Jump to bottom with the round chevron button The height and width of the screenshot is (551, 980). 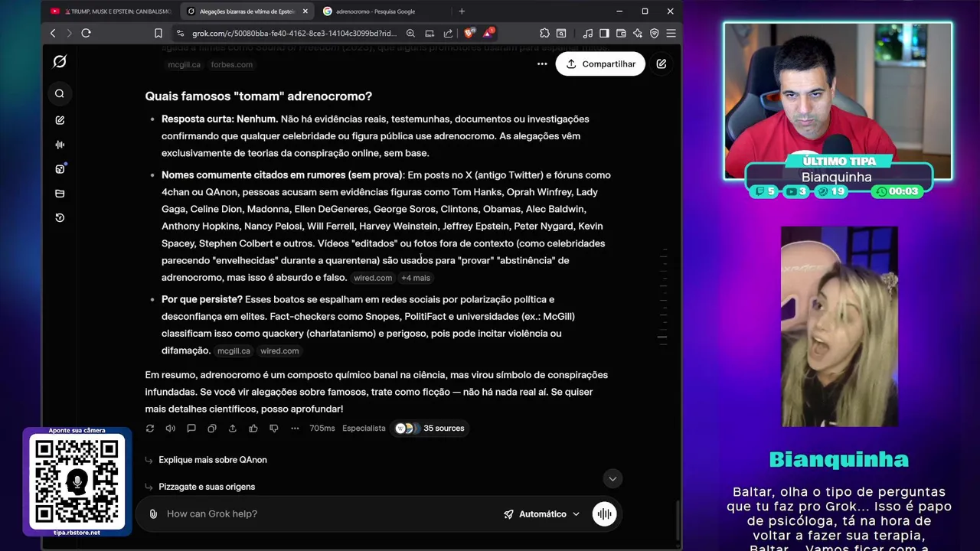tap(612, 479)
